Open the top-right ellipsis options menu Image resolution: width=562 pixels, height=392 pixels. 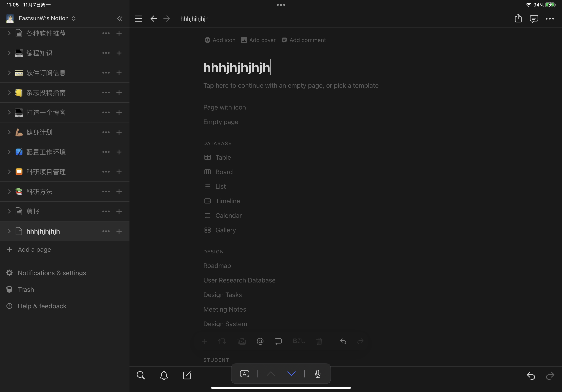pyautogui.click(x=550, y=18)
